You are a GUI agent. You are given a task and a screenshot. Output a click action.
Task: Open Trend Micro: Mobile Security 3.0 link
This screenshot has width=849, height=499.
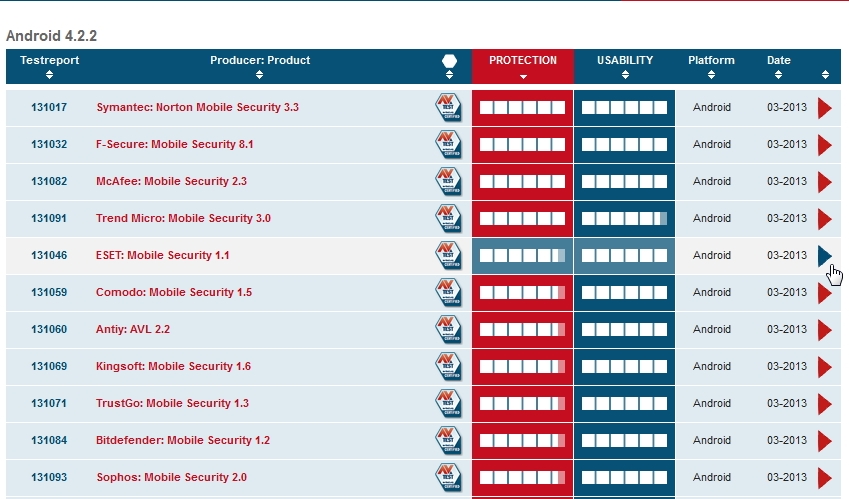pos(183,218)
